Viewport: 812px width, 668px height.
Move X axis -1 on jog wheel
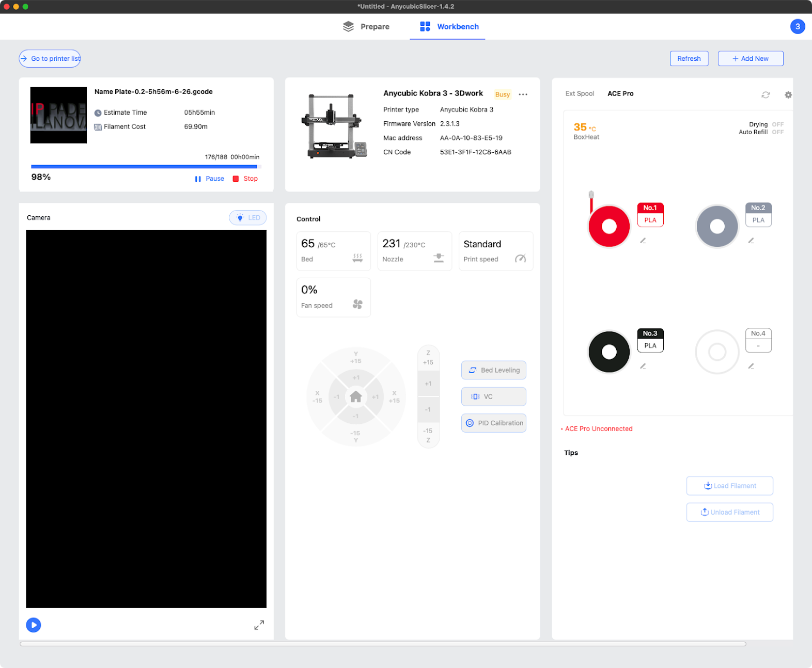pos(336,397)
